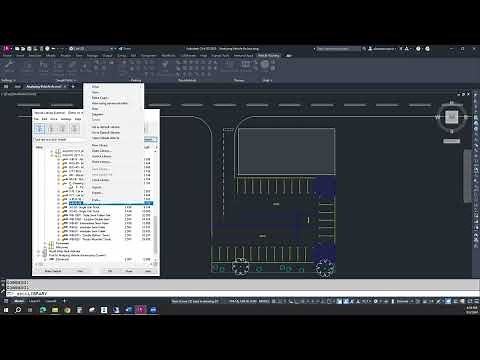Screen dimensions: 480x360
Task: Expand the Help ribbon panel dropdown
Action: [x=267, y=80]
